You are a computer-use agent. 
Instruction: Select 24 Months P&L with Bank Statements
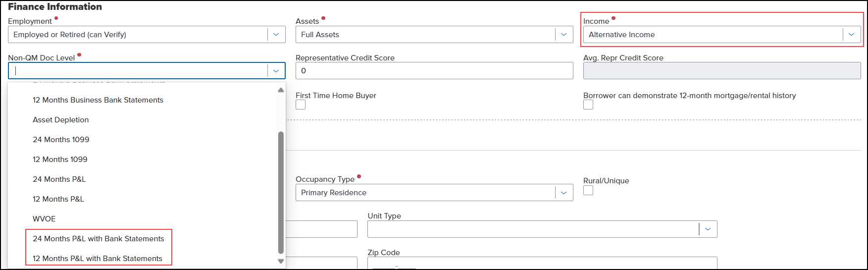click(x=98, y=239)
